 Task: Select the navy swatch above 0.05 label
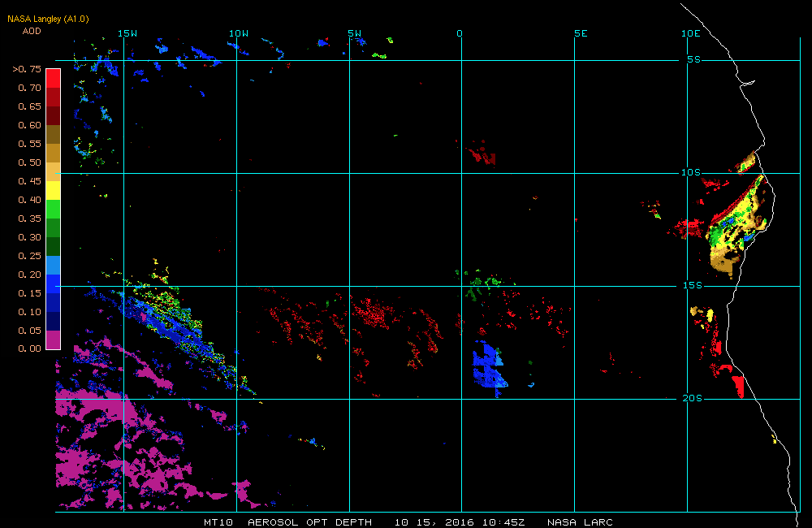click(54, 321)
